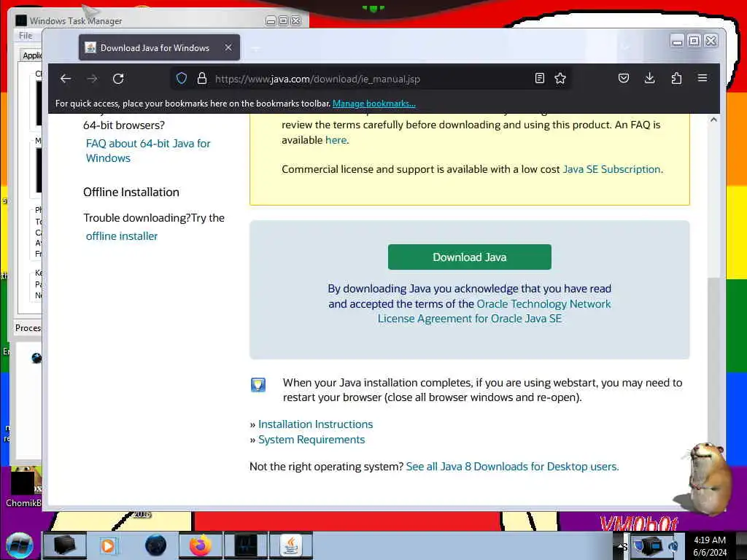The height and width of the screenshot is (560, 747).
Task: Select Applications tab in Task Manager
Action: (32, 55)
